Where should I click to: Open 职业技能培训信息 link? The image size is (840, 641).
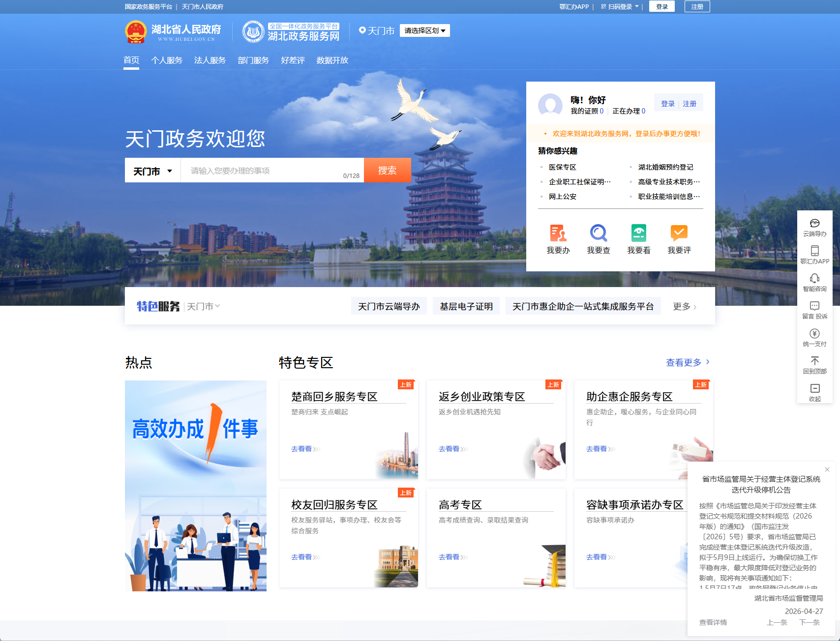(x=669, y=197)
